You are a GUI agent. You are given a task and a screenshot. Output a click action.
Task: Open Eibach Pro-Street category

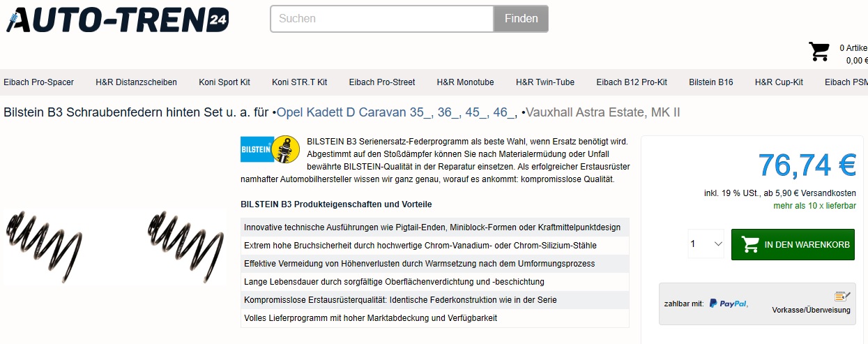381,82
